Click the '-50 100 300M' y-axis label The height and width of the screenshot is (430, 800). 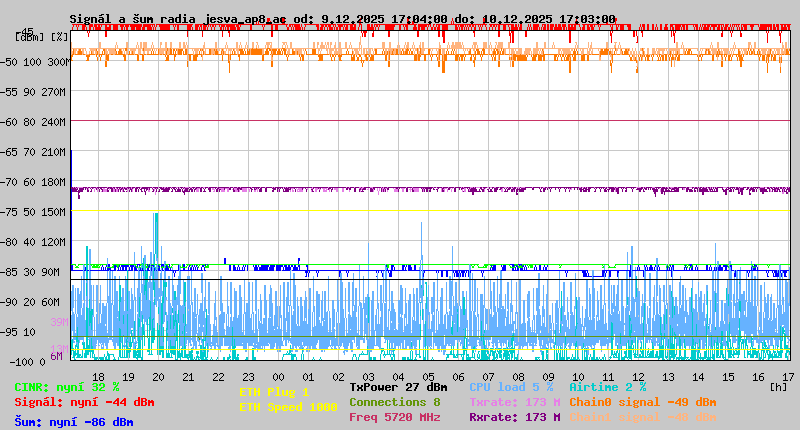[x=35, y=62]
